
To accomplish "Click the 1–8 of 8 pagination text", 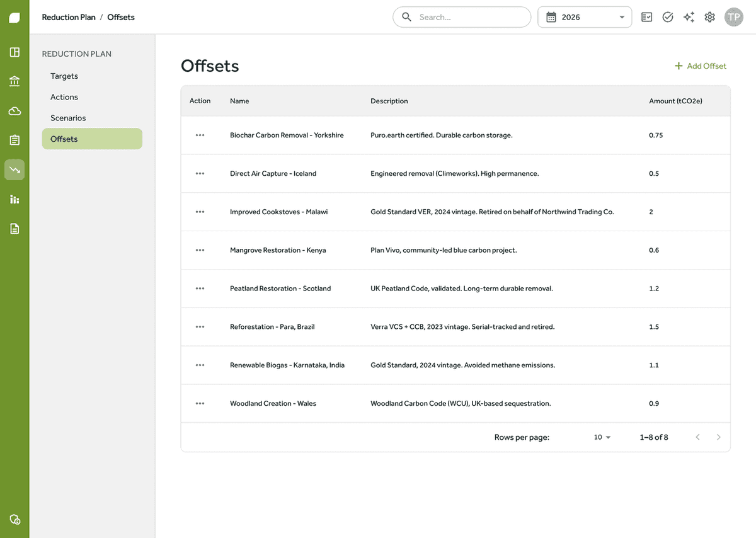I will [654, 437].
